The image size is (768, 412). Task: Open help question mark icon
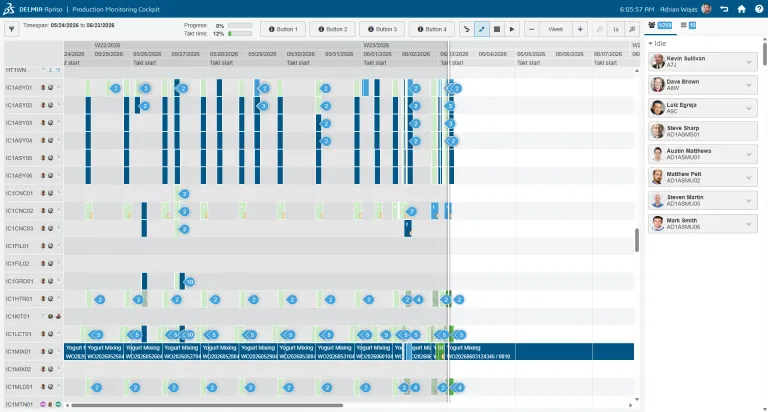click(759, 9)
